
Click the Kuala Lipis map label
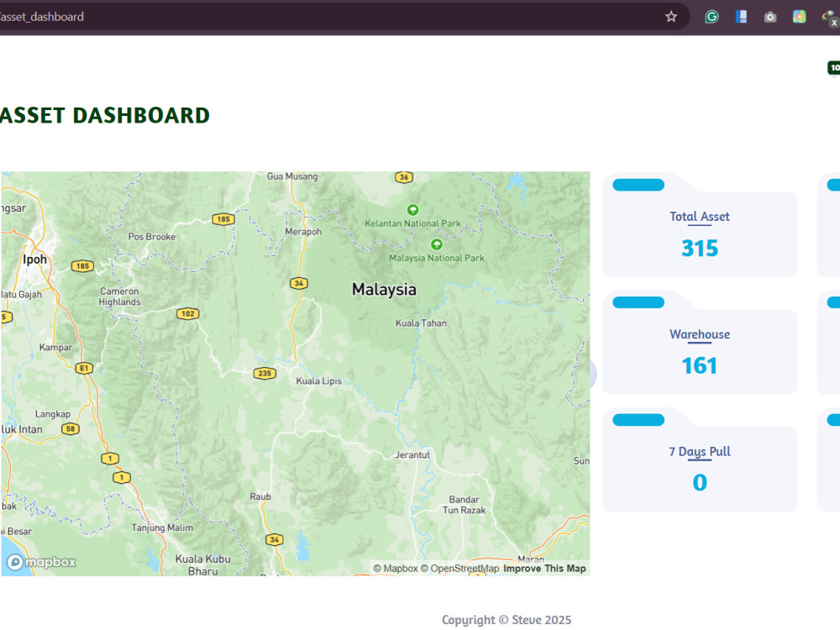318,381
